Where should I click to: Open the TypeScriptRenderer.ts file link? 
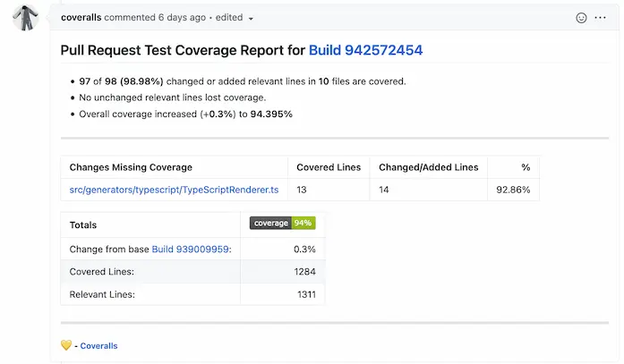click(174, 190)
